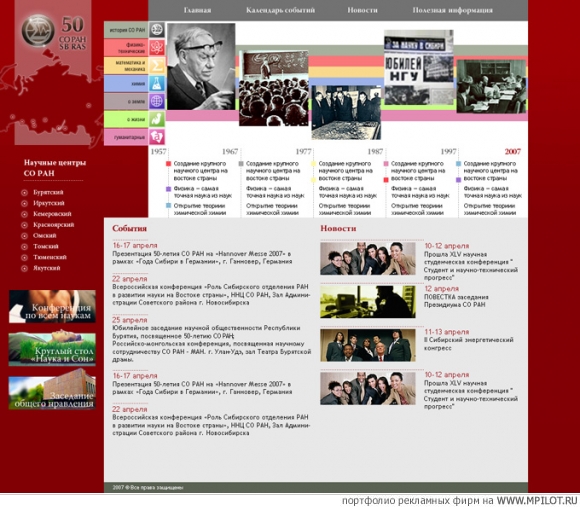Click the SB RAS 50 round logo emblem
The height and width of the screenshot is (508, 580).
38,31
